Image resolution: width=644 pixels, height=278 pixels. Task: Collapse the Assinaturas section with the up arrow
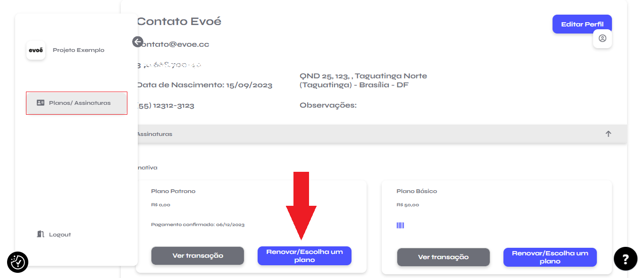click(609, 134)
